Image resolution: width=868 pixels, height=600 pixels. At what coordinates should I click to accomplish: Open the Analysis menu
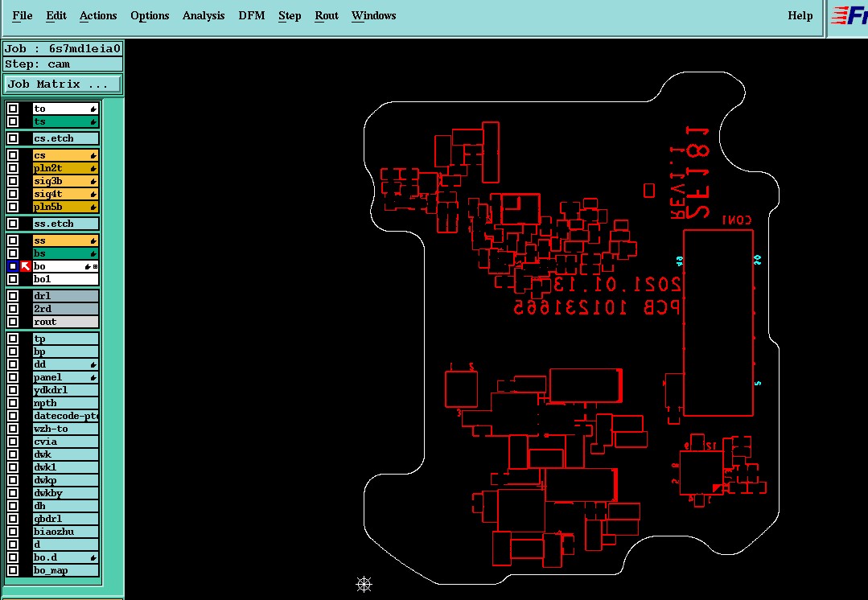coord(204,15)
